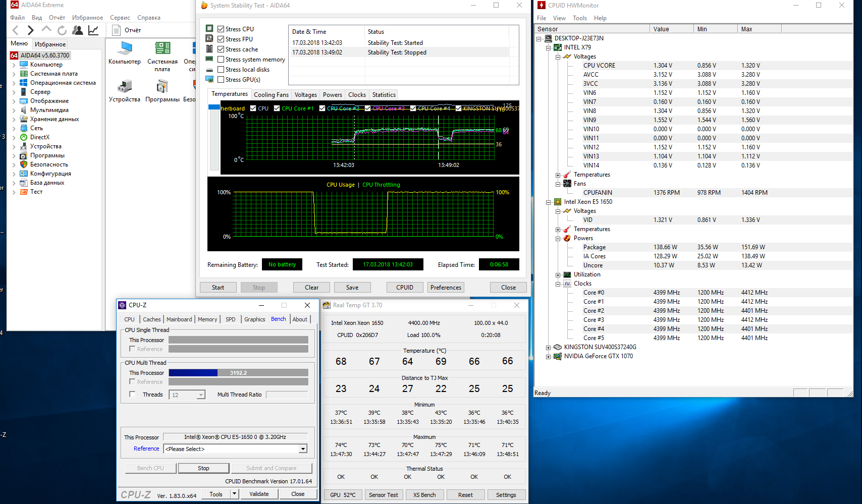Click the vertical slider beside temperature graph

[214, 137]
